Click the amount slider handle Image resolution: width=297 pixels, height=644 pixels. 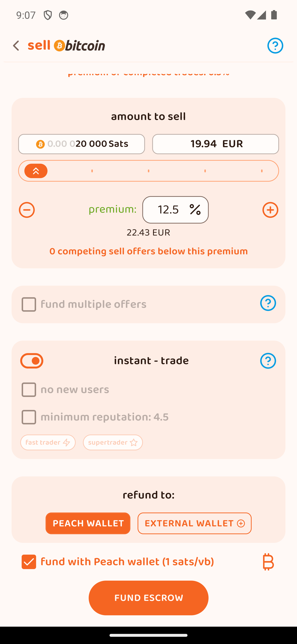click(36, 171)
